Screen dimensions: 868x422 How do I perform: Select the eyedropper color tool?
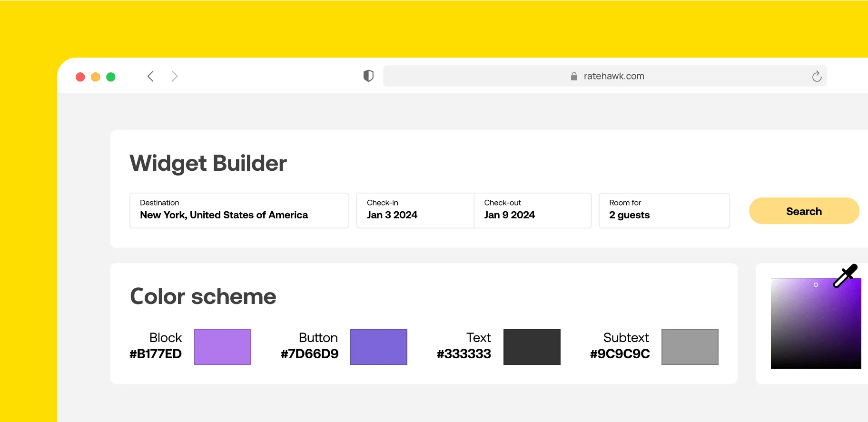coord(845,276)
